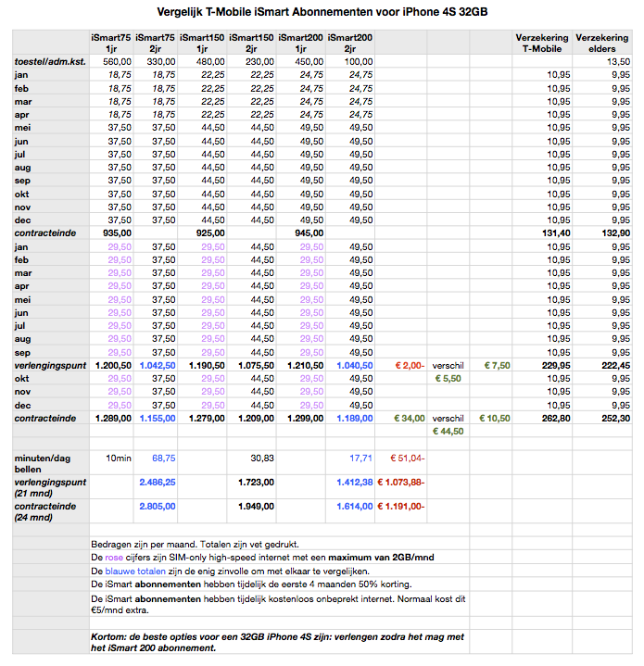The height and width of the screenshot is (666, 644).
Task: Click the bold total 945,00
Action: (309, 233)
